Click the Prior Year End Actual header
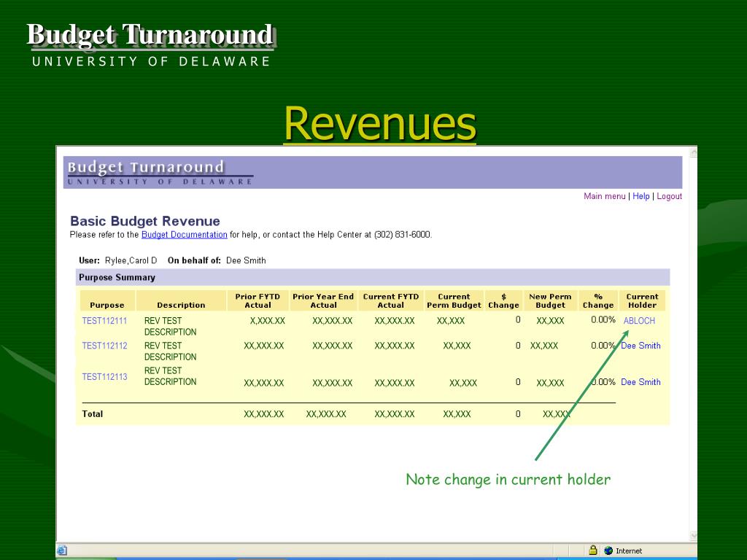The height and width of the screenshot is (560, 747). click(x=323, y=301)
